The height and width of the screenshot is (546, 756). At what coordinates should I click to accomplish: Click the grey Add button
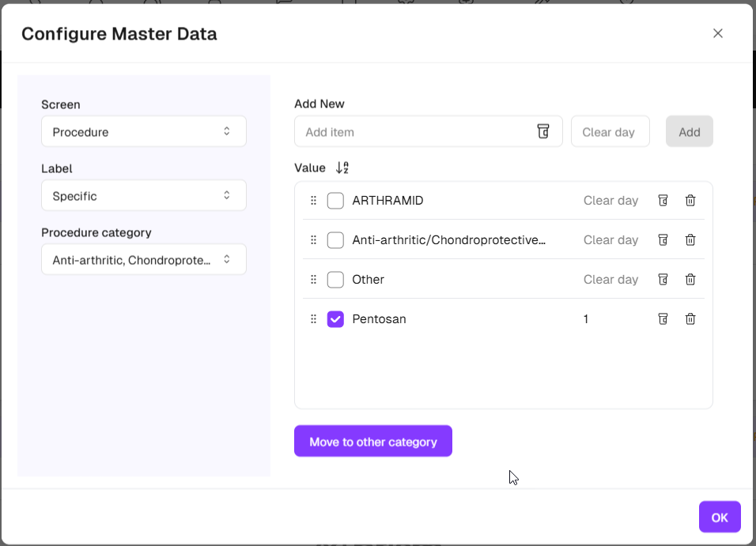coord(689,131)
